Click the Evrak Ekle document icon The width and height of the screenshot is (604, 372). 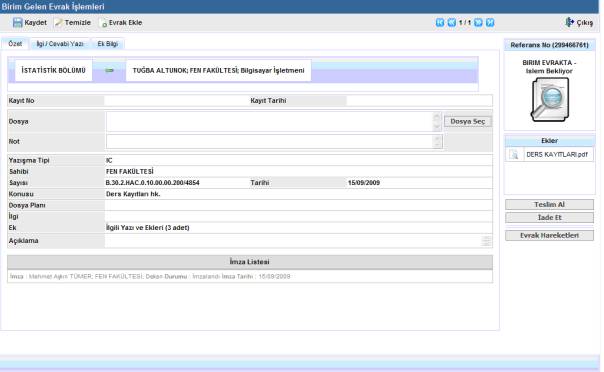tap(103, 23)
